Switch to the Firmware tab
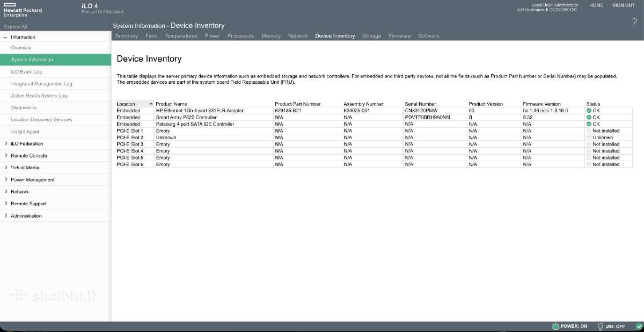 tap(399, 36)
